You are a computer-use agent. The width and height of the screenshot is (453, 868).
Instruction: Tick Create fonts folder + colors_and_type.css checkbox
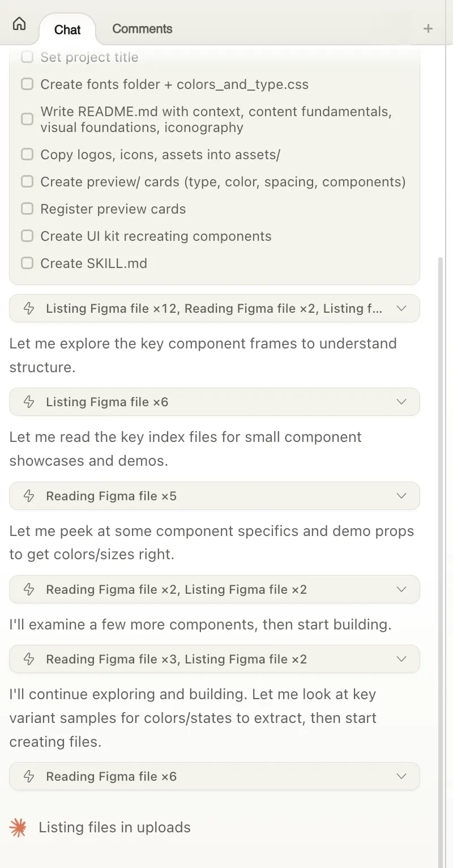(x=27, y=84)
